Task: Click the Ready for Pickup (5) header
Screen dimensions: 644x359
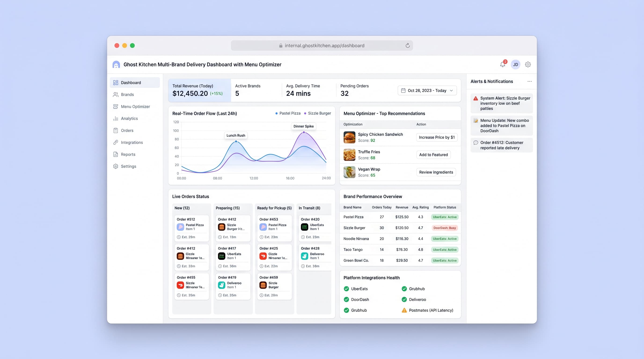Action: (274, 208)
